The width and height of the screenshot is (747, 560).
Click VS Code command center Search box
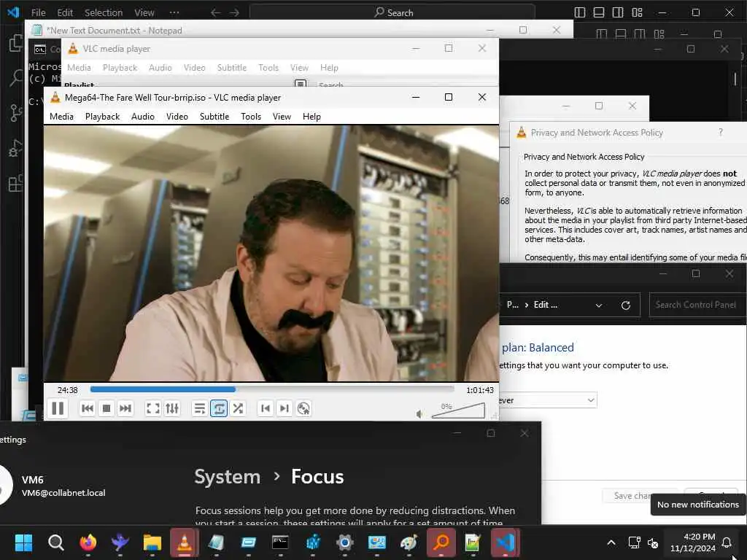pos(392,12)
